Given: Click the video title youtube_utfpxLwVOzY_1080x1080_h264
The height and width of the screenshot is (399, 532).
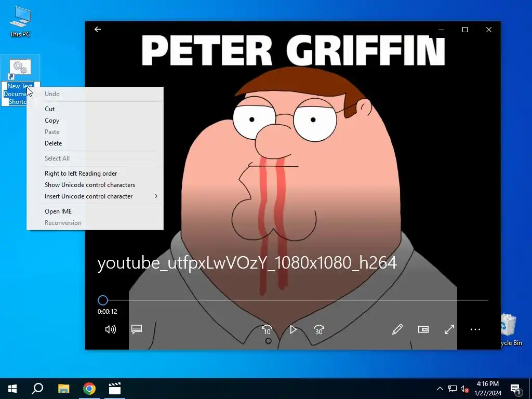Looking at the screenshot, I should point(247,263).
